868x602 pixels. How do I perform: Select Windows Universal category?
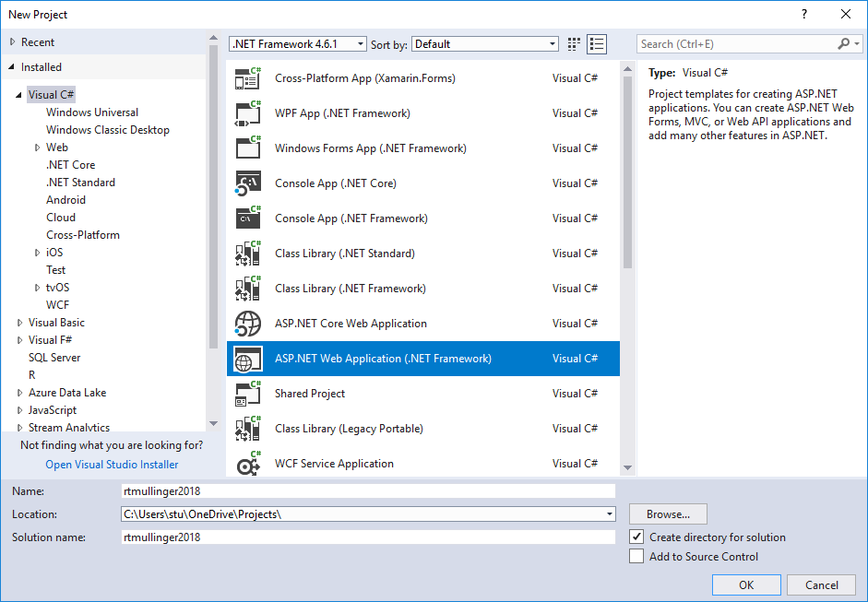(x=92, y=112)
